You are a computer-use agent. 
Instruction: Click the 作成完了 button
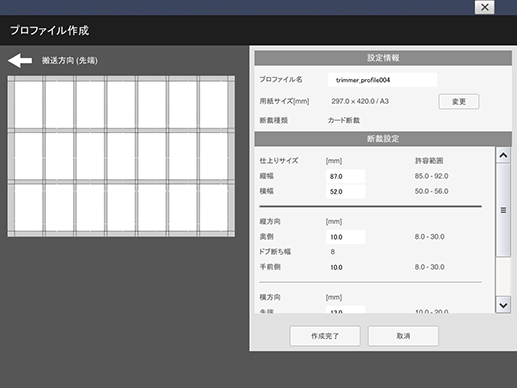[x=325, y=336]
